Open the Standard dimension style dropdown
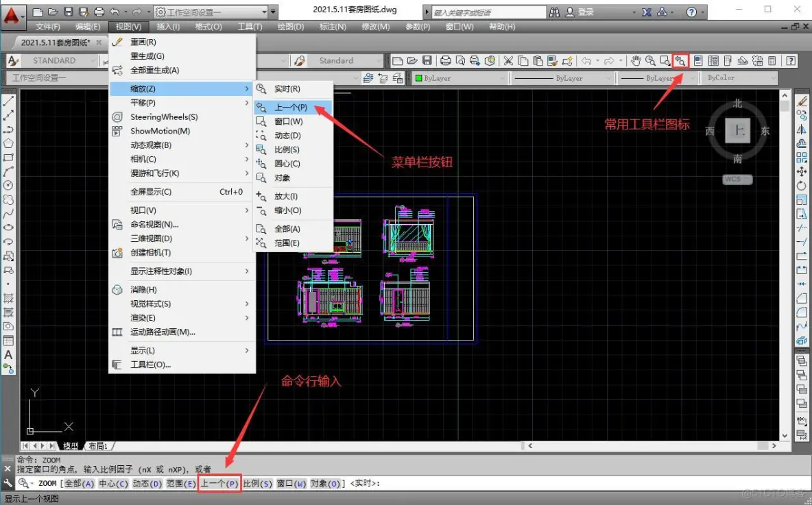The image size is (812, 505). (344, 61)
